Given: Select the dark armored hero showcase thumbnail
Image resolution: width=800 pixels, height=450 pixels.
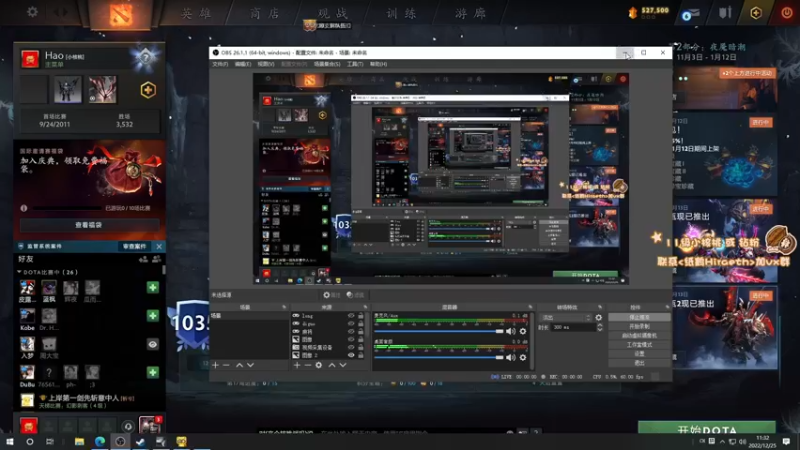Looking at the screenshot, I should 68,89.
